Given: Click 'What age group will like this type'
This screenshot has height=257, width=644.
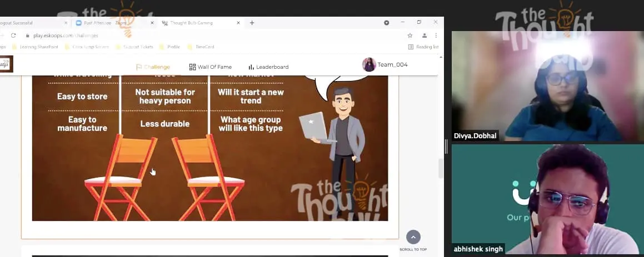Looking at the screenshot, I should [x=251, y=124].
